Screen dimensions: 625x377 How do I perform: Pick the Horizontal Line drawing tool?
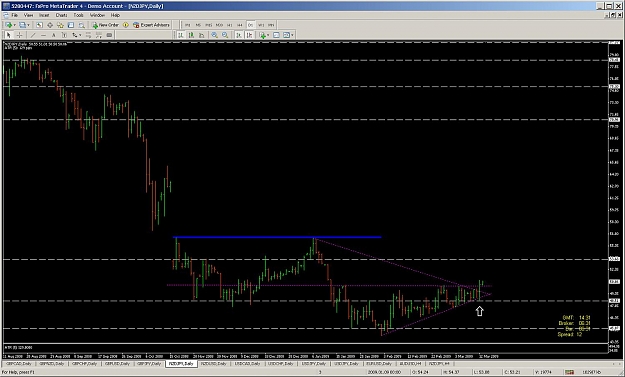coord(43,35)
